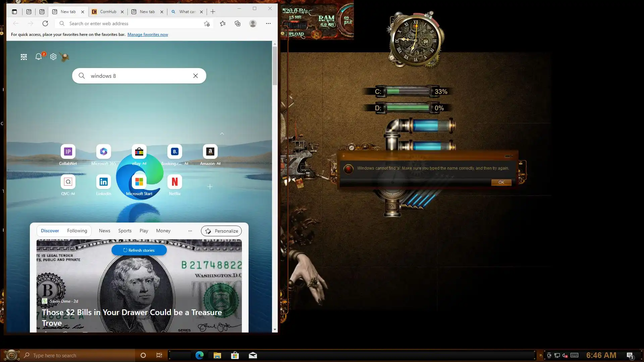Clear the windows 8 search text
644x362 pixels.
coord(196,76)
